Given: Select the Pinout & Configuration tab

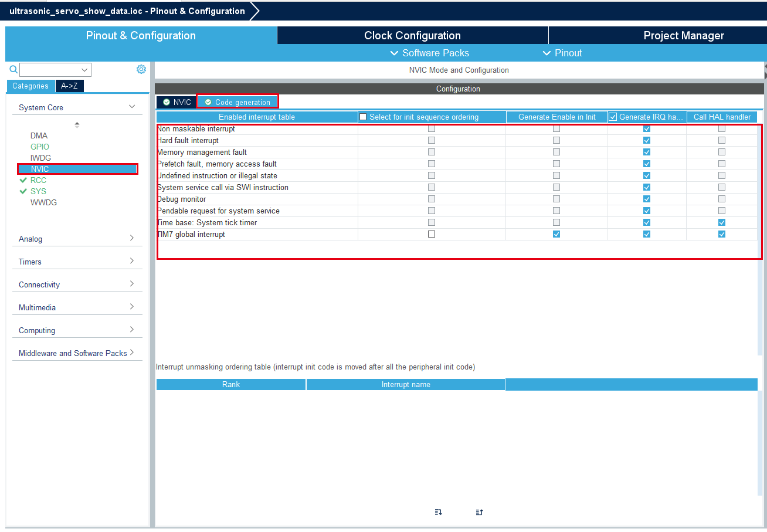Looking at the screenshot, I should coord(141,35).
